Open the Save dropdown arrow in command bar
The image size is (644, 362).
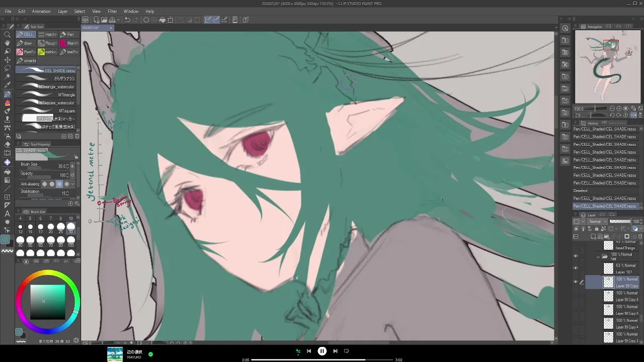[118, 20]
